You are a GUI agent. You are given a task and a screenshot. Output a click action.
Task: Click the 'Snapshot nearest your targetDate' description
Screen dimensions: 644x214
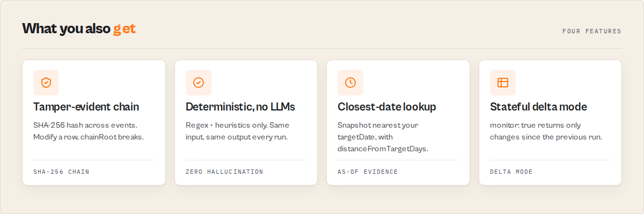point(383,137)
